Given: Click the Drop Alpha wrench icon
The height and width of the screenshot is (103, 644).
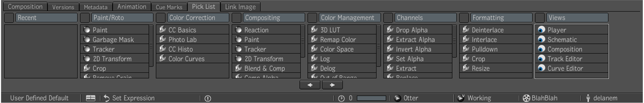Looking at the screenshot, I should (x=390, y=30).
